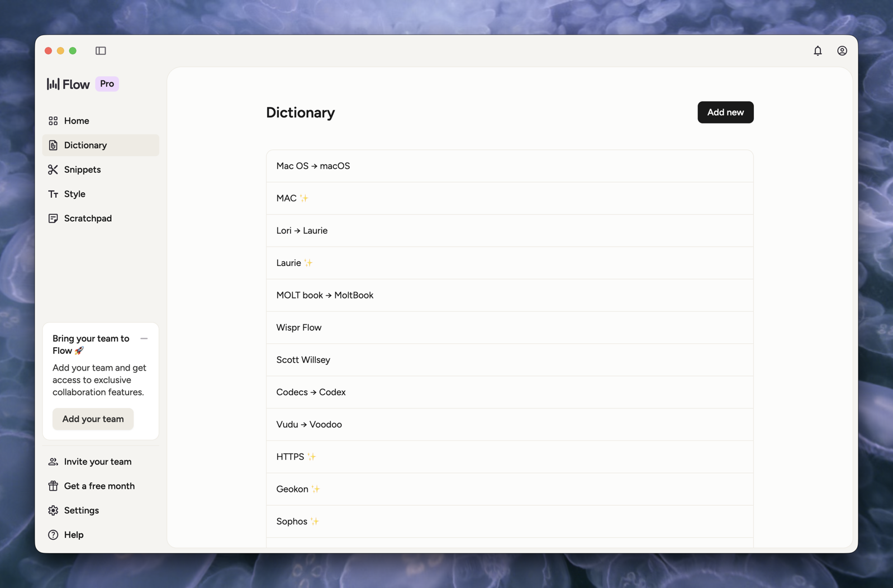The height and width of the screenshot is (588, 893).
Task: Select the Geokon dictionary entry
Action: coord(510,490)
